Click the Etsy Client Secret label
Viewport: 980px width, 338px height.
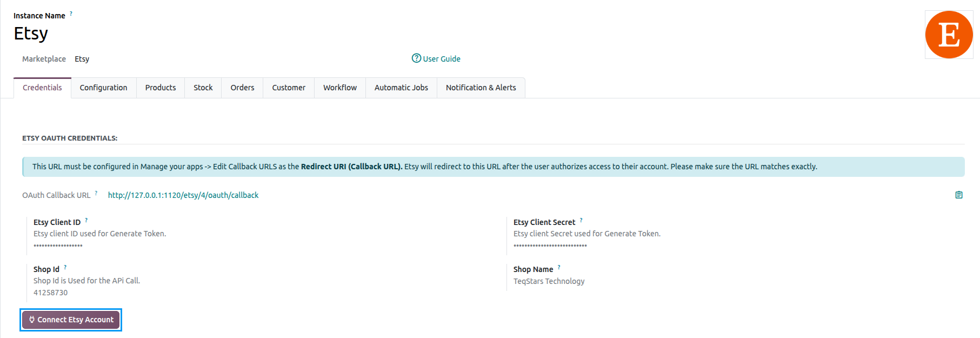544,222
